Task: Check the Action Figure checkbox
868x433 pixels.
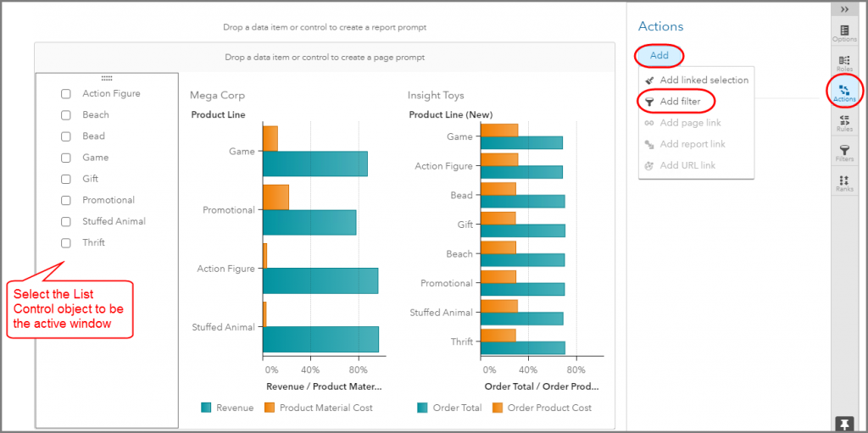Action: (x=66, y=94)
